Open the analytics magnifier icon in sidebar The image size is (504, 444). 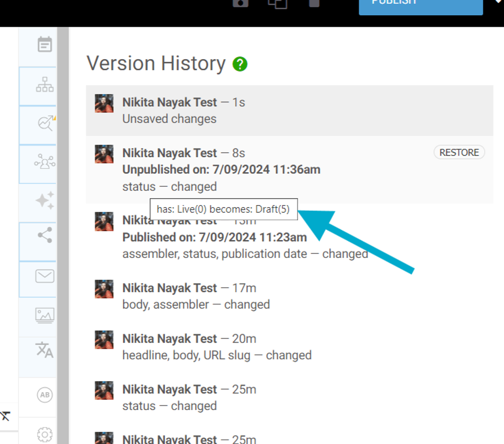(x=45, y=124)
